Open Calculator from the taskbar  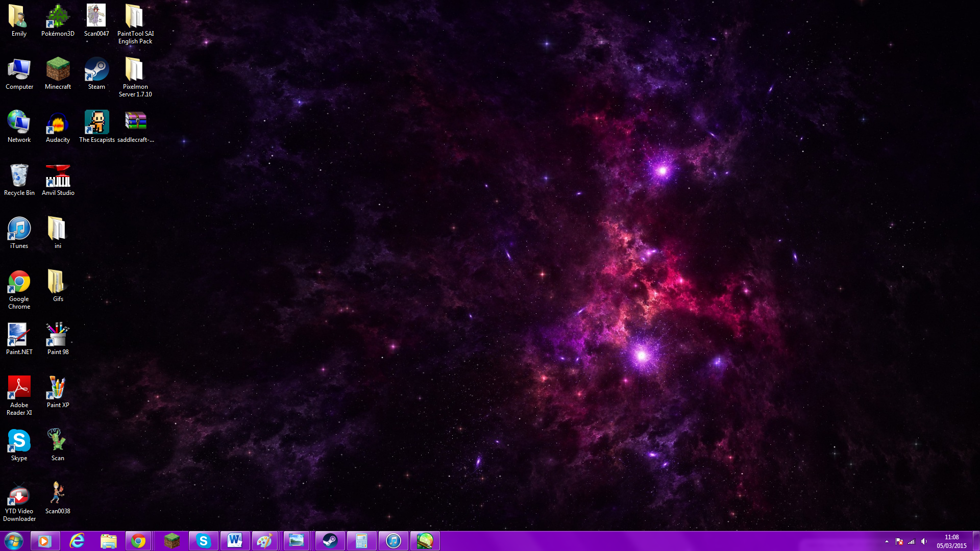click(361, 541)
